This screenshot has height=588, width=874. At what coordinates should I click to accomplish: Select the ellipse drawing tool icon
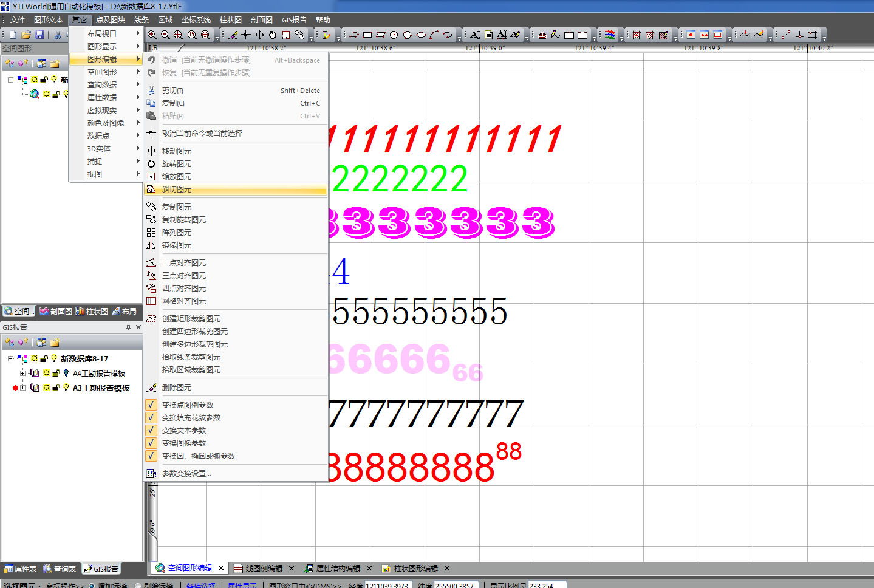(x=420, y=35)
